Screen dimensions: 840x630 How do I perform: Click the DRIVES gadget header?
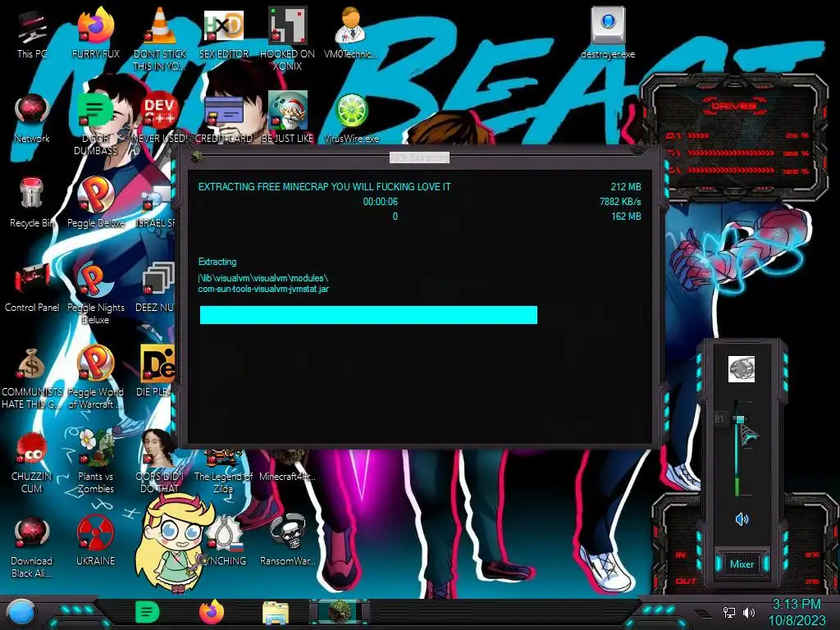point(734,106)
